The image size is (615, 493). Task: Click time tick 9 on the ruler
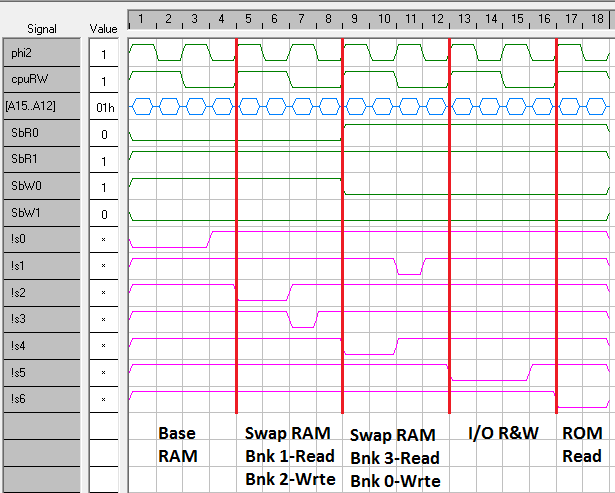(355, 19)
